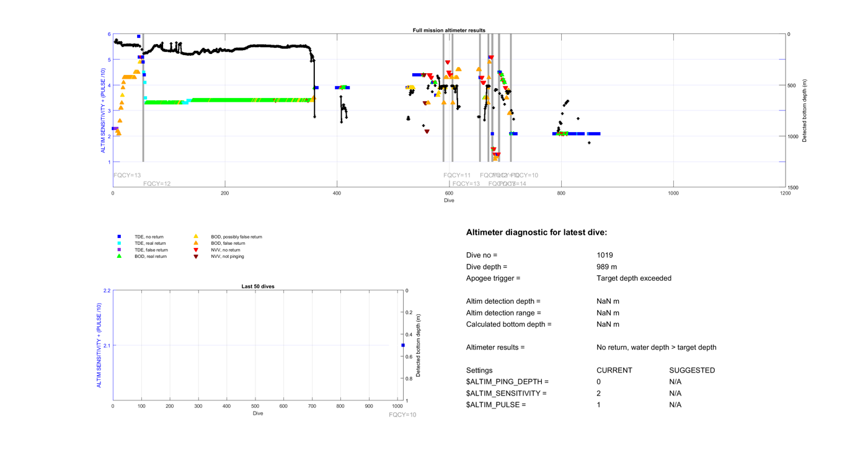Viewport: 868px width, 450px height.
Task: Click the orange triangle legend marker for BOD, false return
Action: (x=196, y=244)
